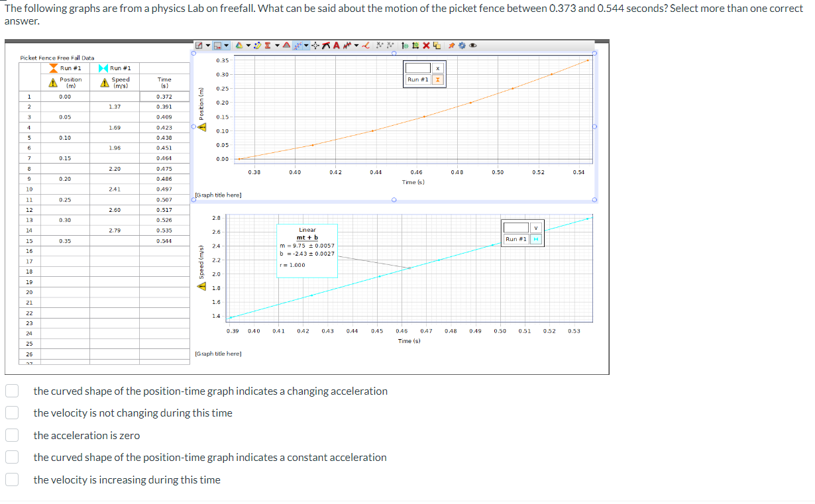Click the 'x' button in the position graph legend
This screenshot has width=815, height=504.
(x=438, y=68)
